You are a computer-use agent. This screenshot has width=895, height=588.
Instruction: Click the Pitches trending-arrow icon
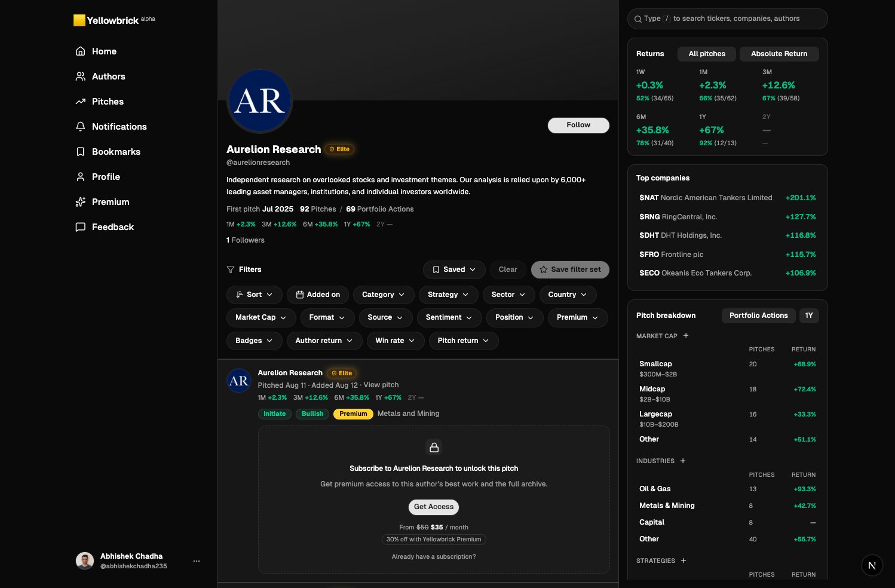coord(81,102)
